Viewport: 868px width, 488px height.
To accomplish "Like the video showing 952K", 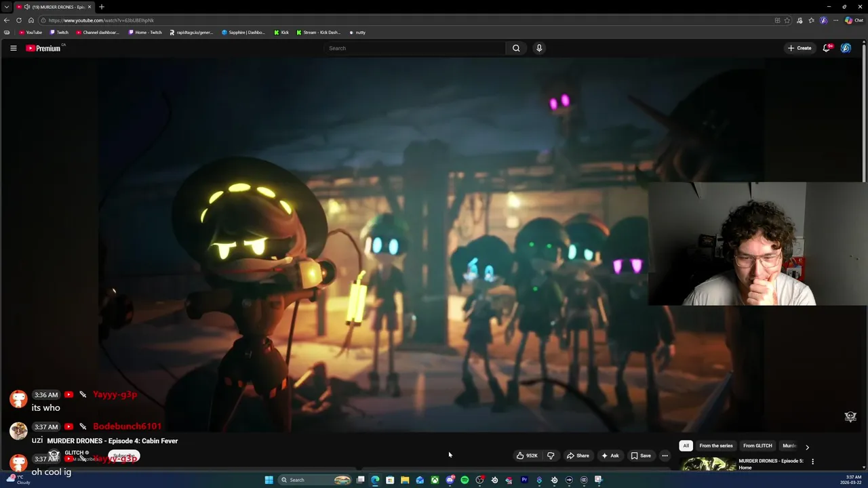I will click(527, 455).
